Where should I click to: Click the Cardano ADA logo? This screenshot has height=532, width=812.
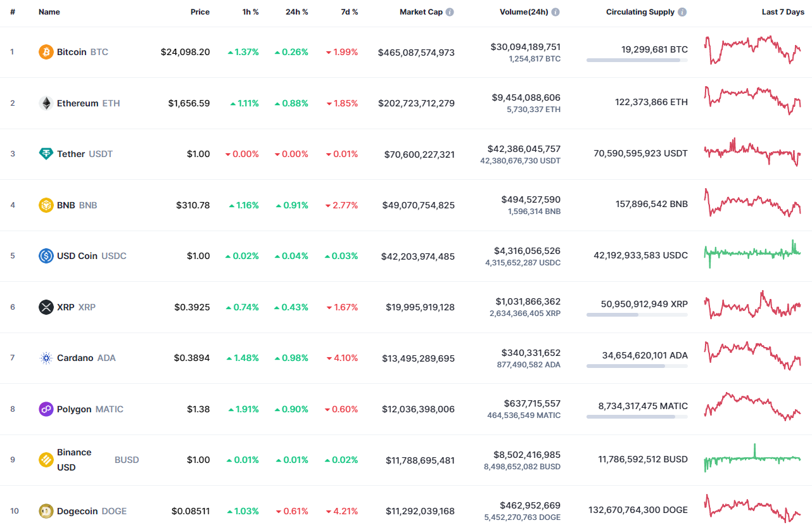tap(45, 357)
